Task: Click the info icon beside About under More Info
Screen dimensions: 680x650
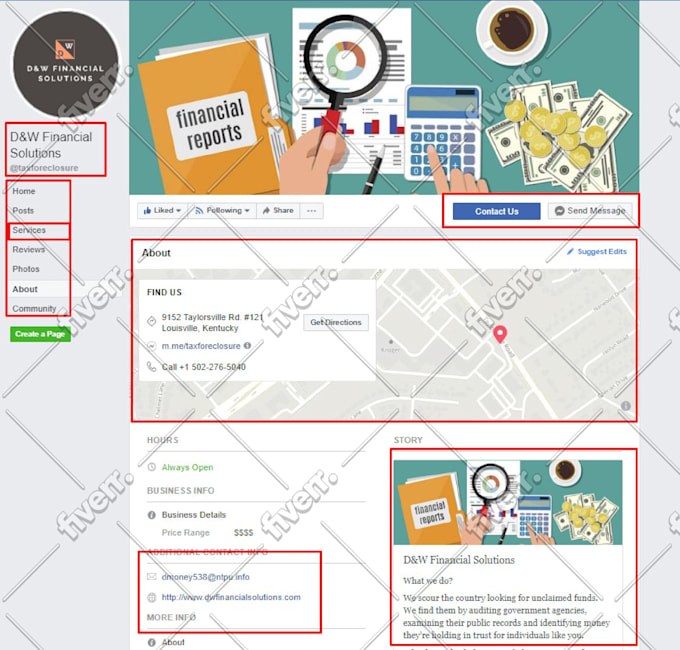Action: [x=152, y=643]
